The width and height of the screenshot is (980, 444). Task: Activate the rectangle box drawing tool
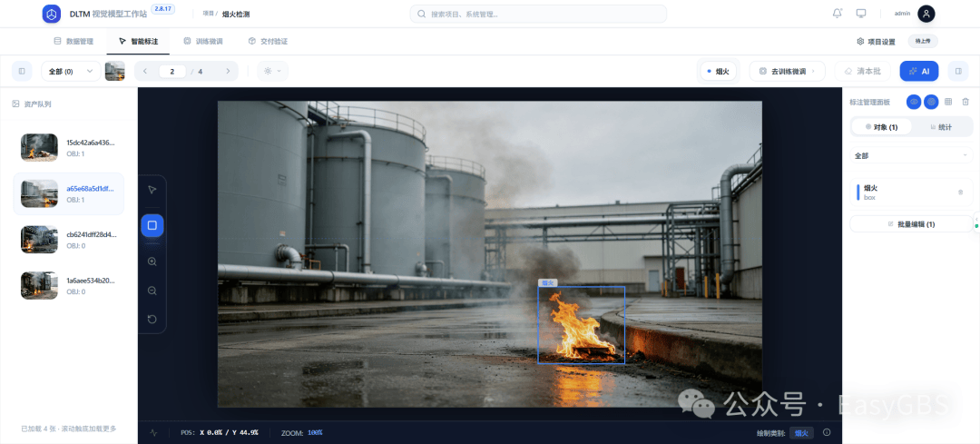152,225
